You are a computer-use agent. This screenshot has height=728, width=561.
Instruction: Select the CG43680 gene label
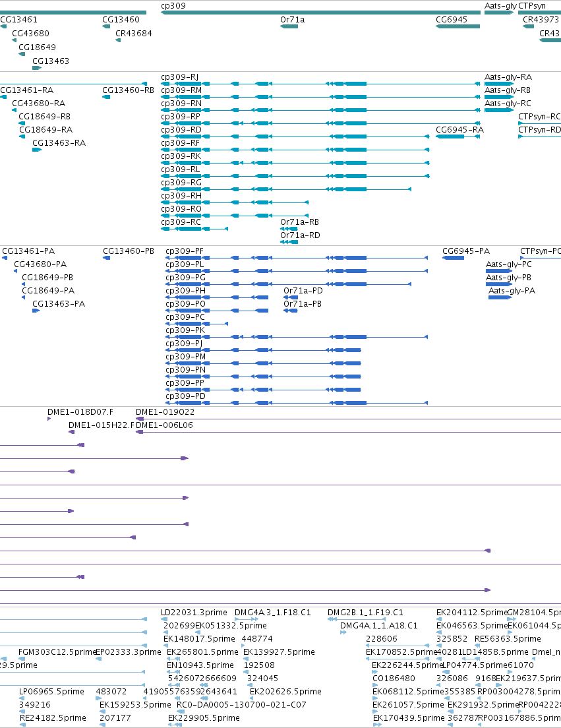(30, 34)
